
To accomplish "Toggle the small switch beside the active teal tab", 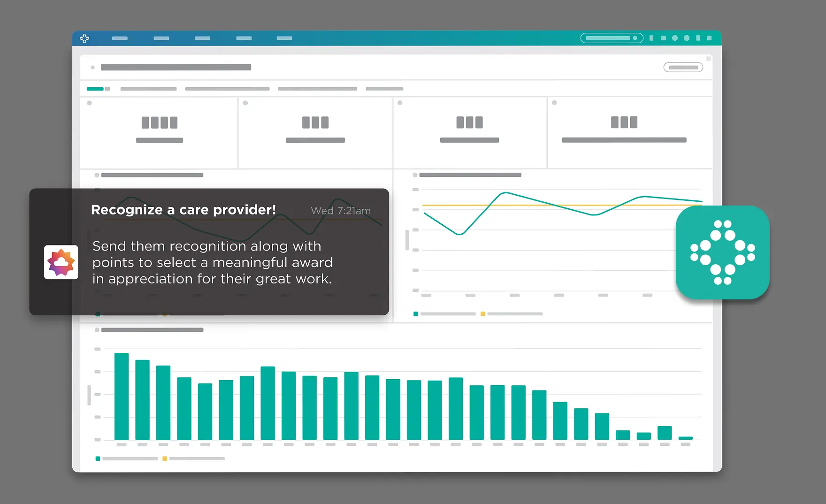I will [107, 89].
